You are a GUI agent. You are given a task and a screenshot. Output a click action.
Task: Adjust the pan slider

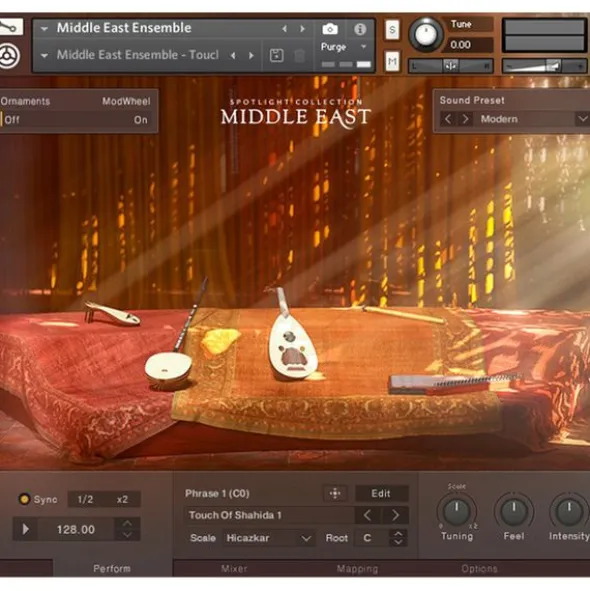pyautogui.click(x=451, y=66)
